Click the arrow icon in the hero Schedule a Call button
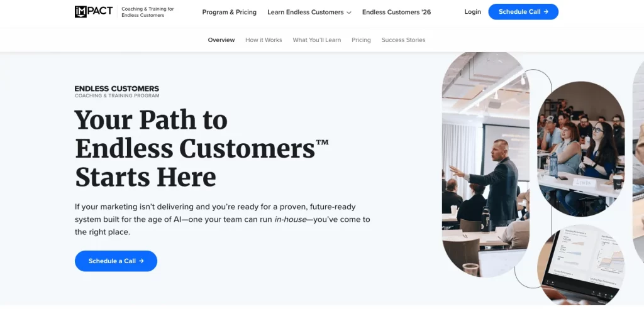The height and width of the screenshot is (309, 644). pyautogui.click(x=142, y=261)
